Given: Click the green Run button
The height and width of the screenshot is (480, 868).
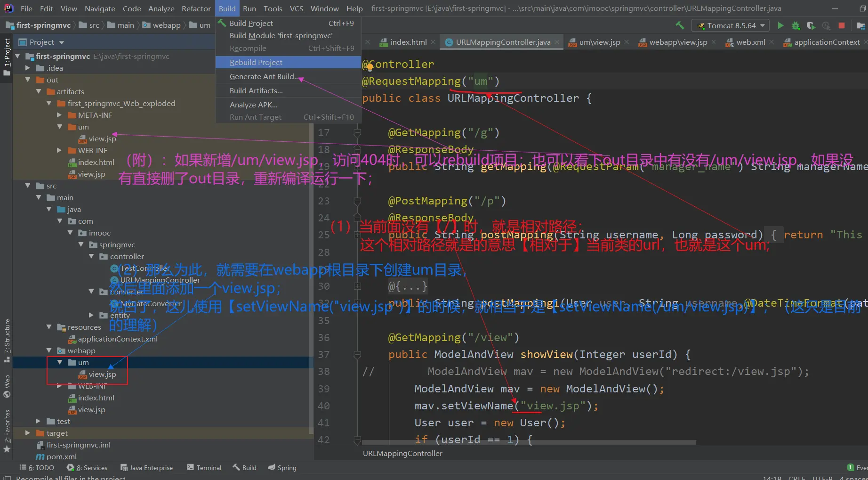Looking at the screenshot, I should pyautogui.click(x=780, y=26).
